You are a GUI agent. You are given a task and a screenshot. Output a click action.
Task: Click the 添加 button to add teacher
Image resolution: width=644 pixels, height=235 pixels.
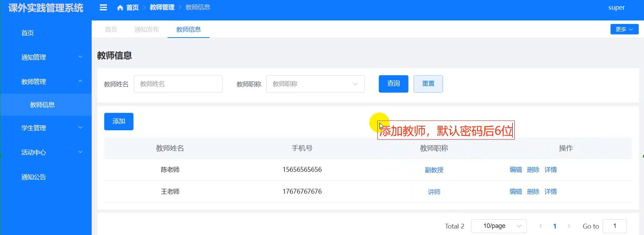(x=119, y=121)
